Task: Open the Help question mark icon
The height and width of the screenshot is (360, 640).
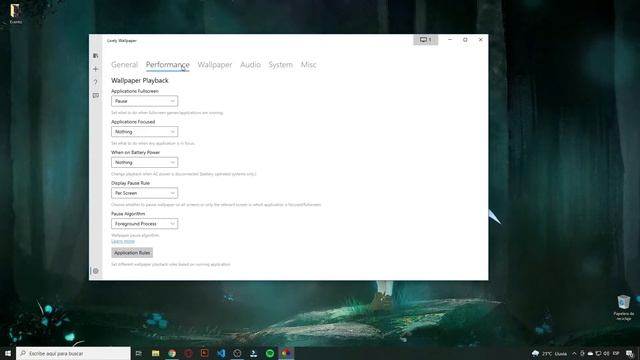Action: tap(96, 82)
